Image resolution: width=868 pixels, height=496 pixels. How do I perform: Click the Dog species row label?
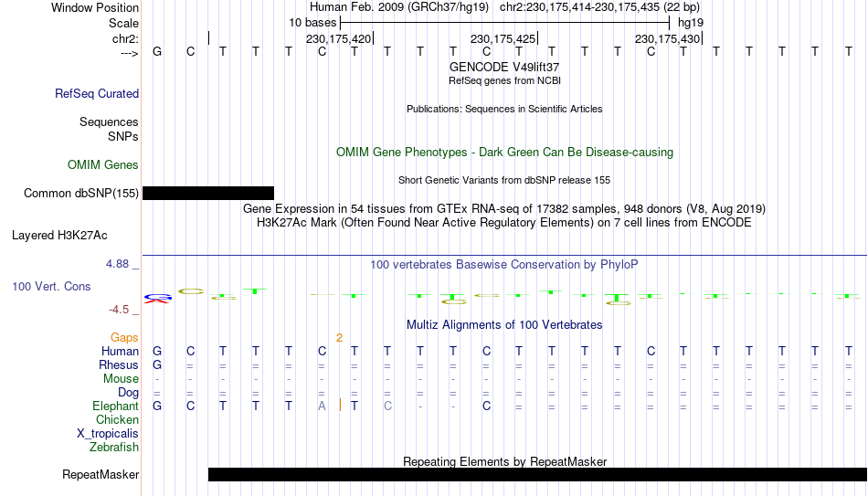tap(129, 393)
